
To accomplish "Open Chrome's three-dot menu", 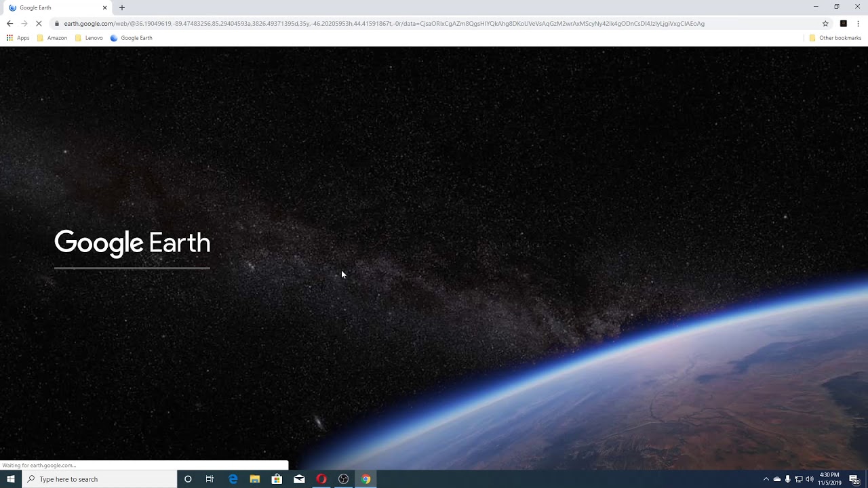I will pyautogui.click(x=858, y=23).
